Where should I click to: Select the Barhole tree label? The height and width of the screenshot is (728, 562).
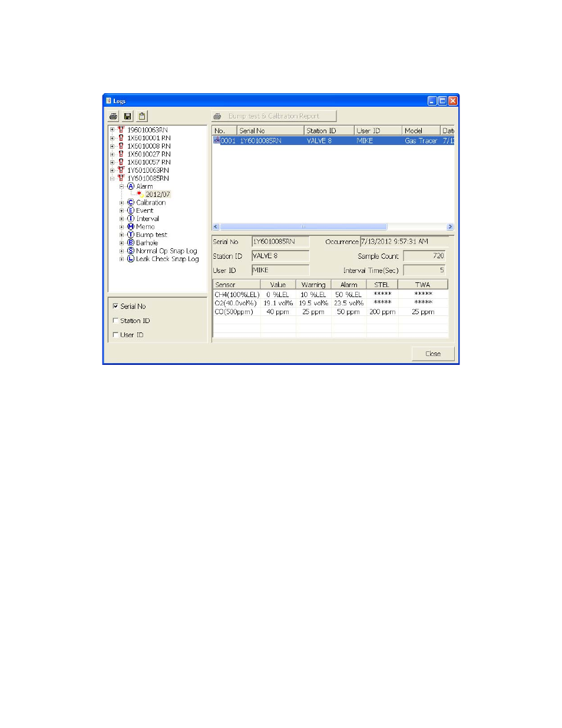(x=147, y=243)
